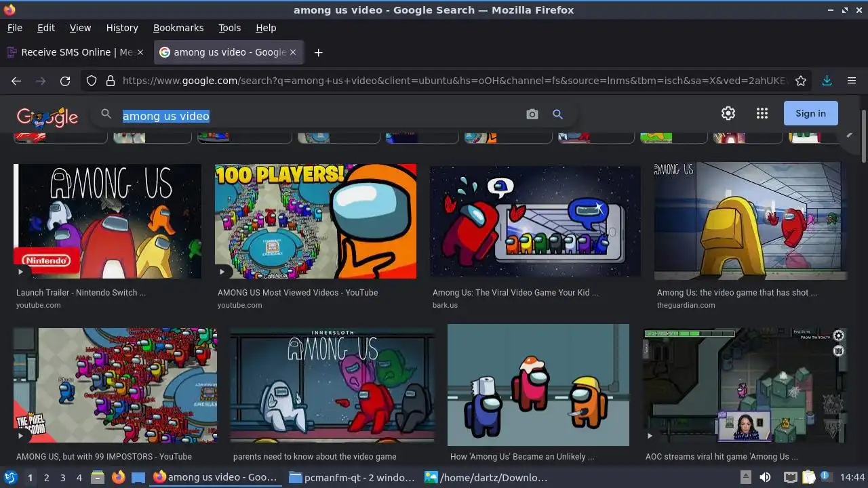Open the View menu

tap(80, 28)
